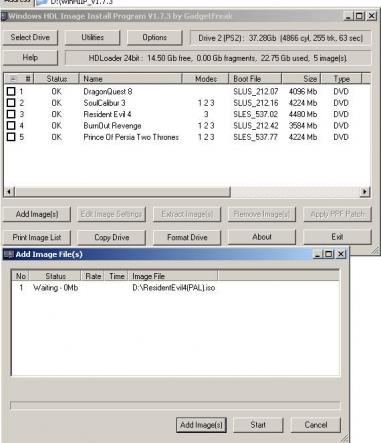Click the horizontal scrollbar thumb in image list

tap(122, 192)
